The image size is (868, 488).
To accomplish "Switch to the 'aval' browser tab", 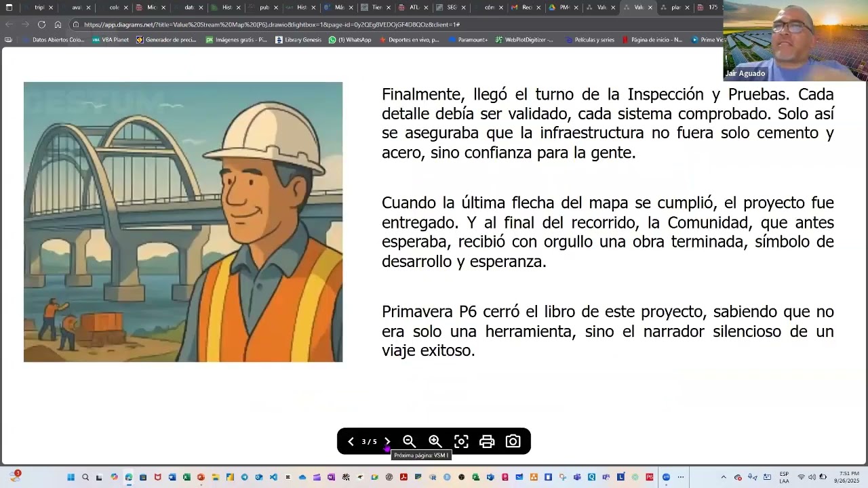I will click(77, 7).
